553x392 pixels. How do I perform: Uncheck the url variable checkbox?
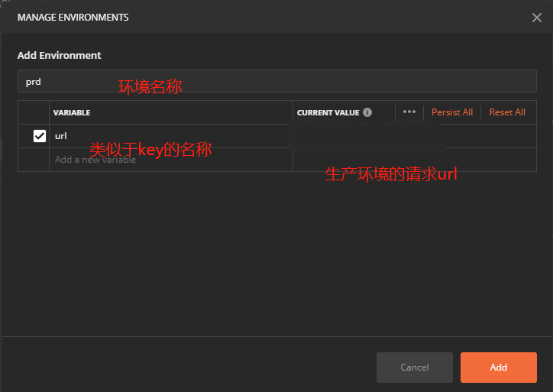click(40, 136)
